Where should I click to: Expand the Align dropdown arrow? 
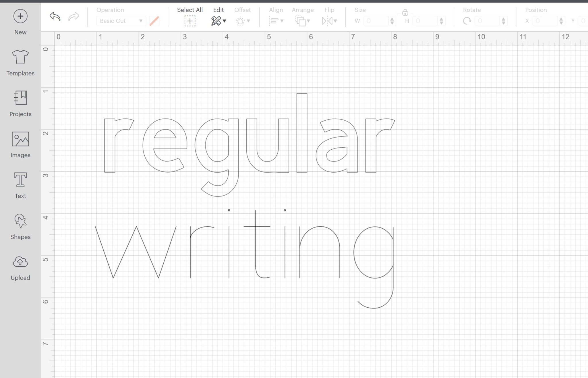point(282,21)
